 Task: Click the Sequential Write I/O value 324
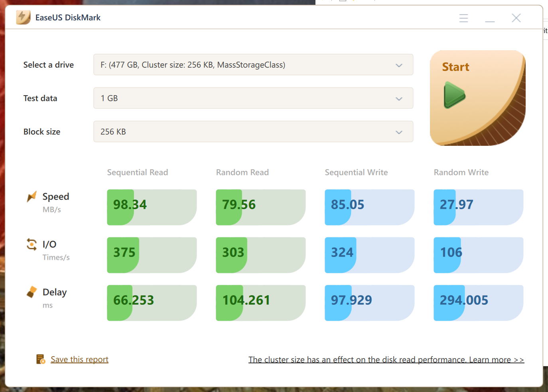tap(342, 253)
